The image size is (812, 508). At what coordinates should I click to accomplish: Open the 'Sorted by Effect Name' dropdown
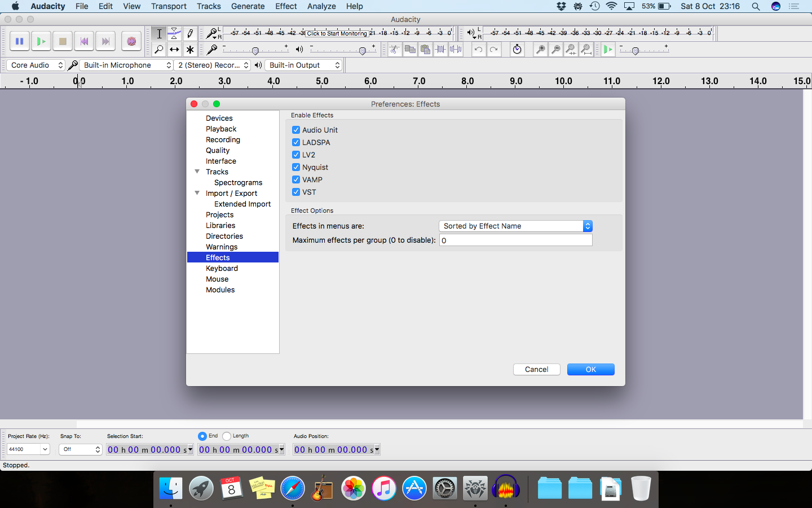tap(515, 226)
